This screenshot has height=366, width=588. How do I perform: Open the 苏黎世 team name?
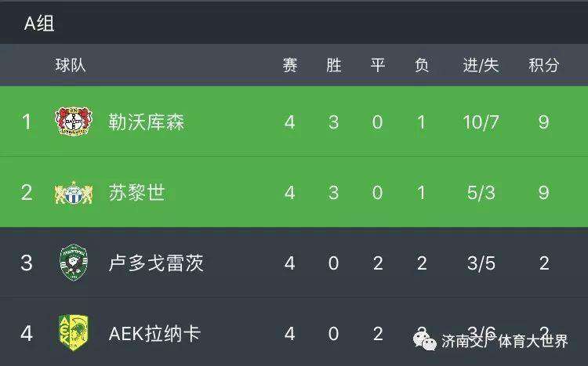136,193
